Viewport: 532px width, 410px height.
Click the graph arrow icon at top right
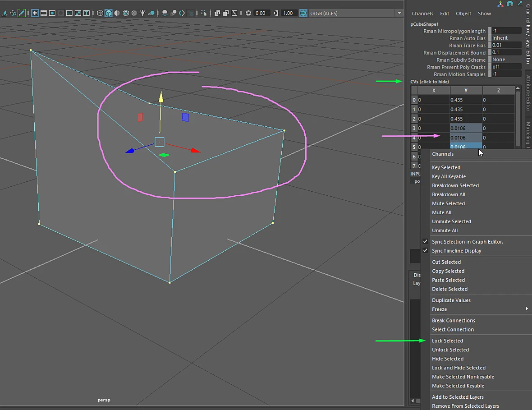pyautogui.click(x=519, y=4)
